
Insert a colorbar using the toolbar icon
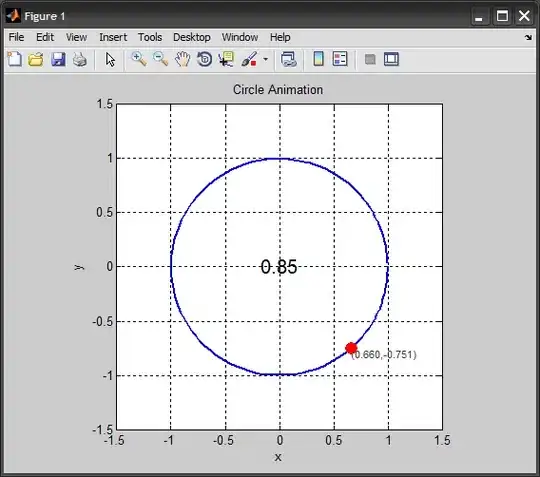319,59
